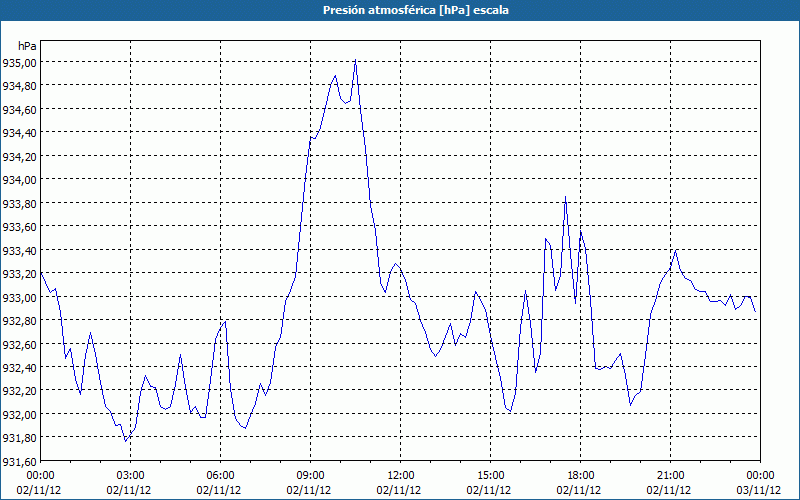This screenshot has width=800, height=500.
Task: Select the 932,80 y-axis value
Action: tap(19, 321)
